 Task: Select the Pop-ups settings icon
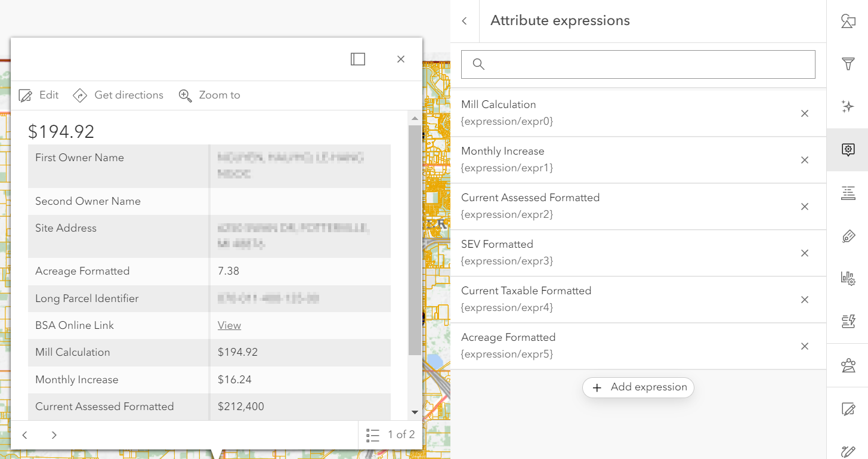(848, 149)
